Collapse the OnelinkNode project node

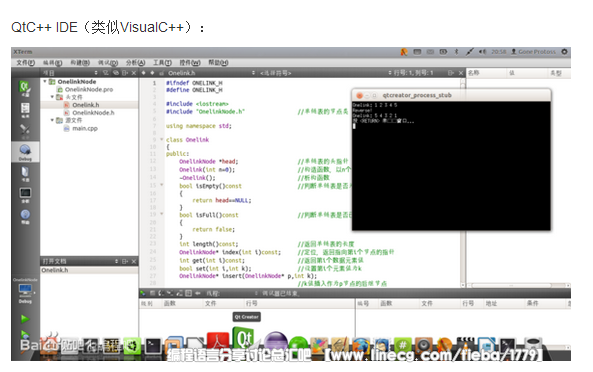pos(45,81)
